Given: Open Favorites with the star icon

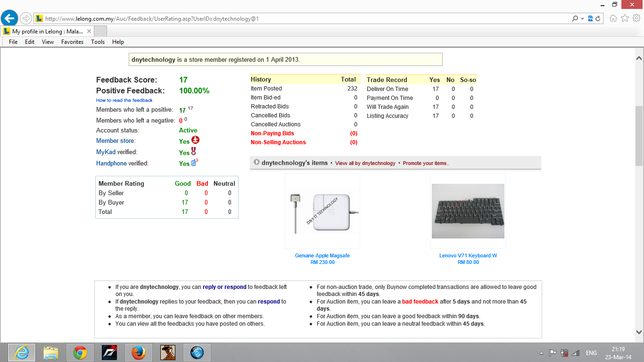Looking at the screenshot, I should [625, 18].
